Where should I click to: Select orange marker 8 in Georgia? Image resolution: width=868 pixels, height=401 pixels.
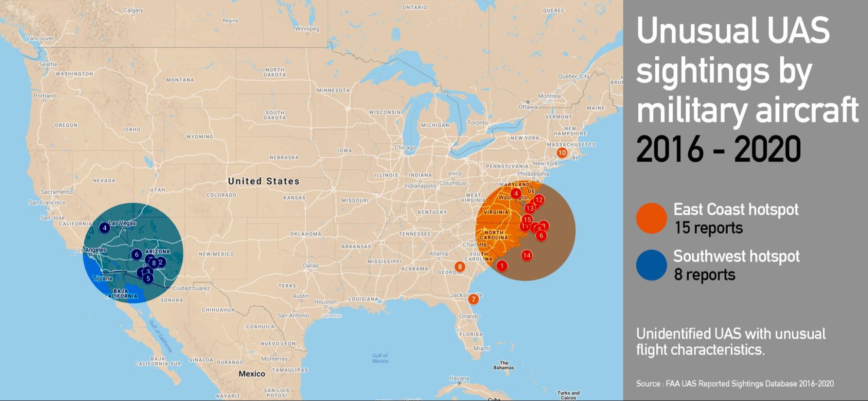[459, 266]
